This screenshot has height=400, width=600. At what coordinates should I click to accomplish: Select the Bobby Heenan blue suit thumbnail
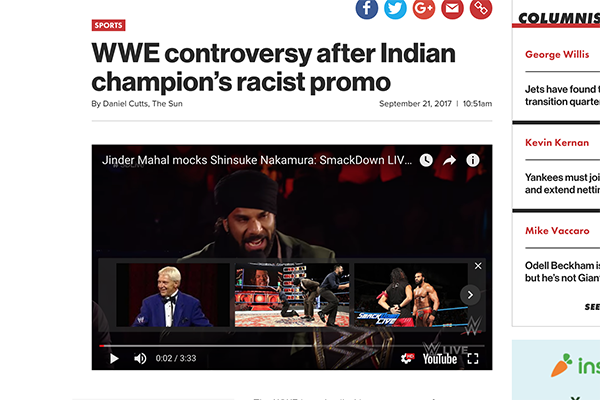(x=173, y=295)
